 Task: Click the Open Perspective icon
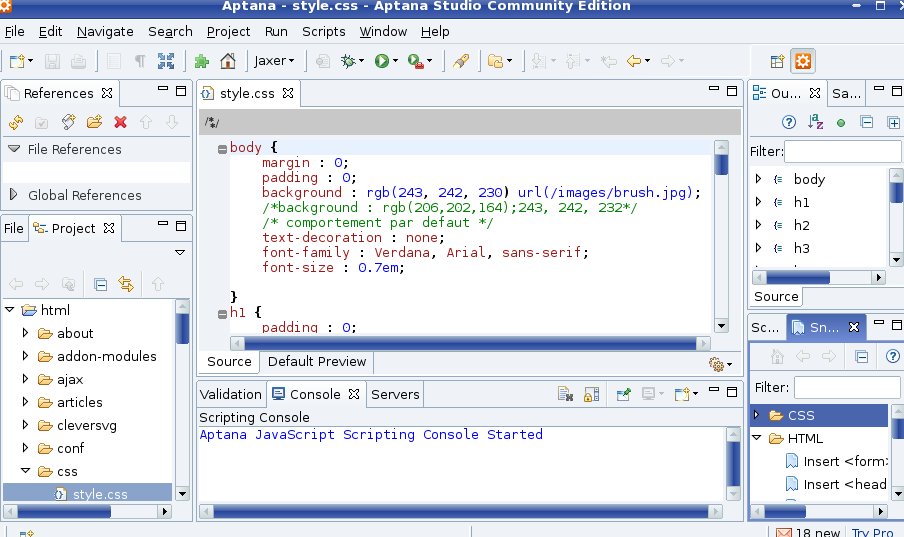click(777, 61)
